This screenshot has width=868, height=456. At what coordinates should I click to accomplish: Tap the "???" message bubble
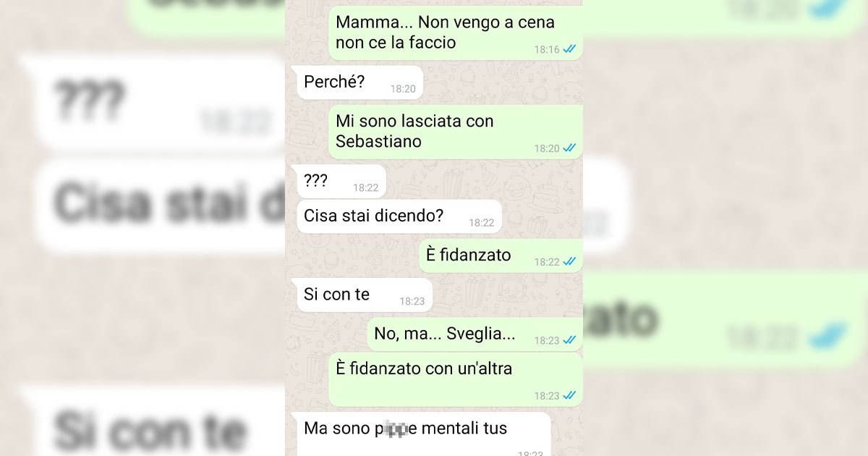(x=341, y=181)
